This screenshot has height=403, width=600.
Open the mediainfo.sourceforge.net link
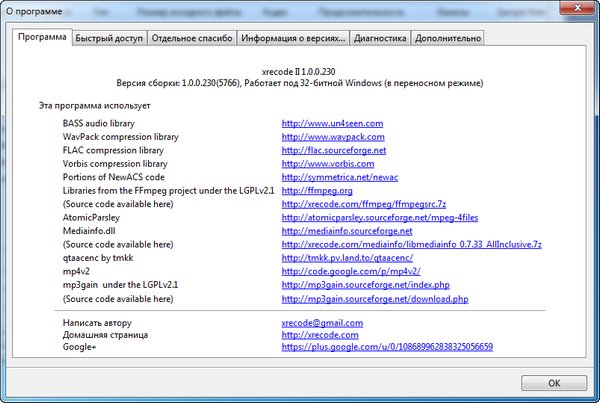click(347, 230)
